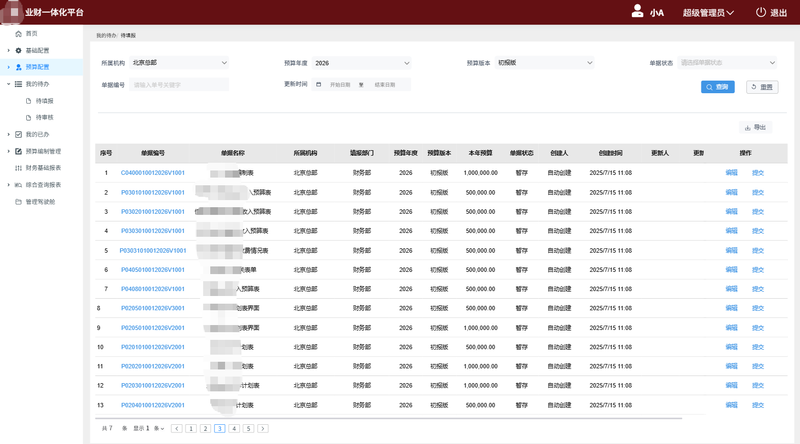This screenshot has width=800, height=444.
Task: Expand the 超级管理员 role menu
Action: click(x=708, y=13)
